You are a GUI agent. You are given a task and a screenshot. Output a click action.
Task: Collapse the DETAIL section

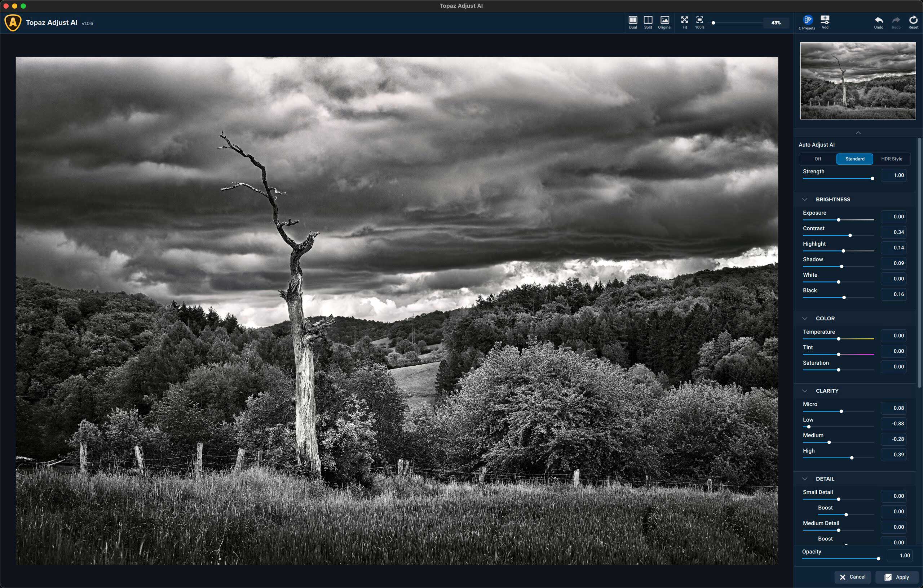tap(804, 479)
